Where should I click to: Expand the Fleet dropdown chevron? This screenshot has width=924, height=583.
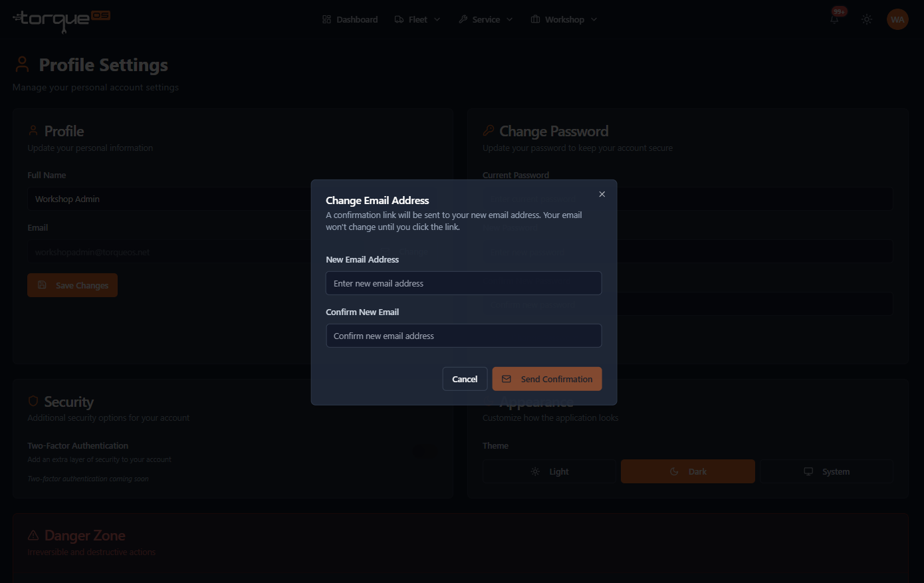437,19
